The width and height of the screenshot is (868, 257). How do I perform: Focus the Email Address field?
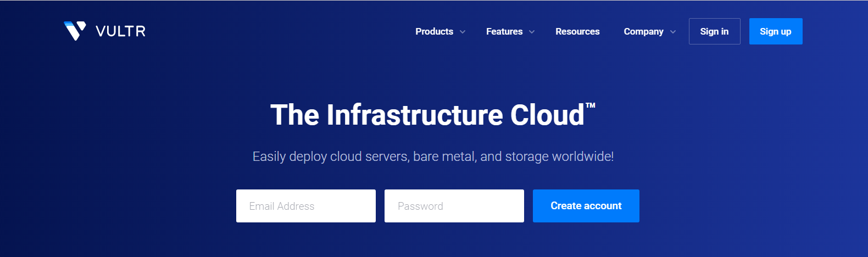(x=306, y=206)
